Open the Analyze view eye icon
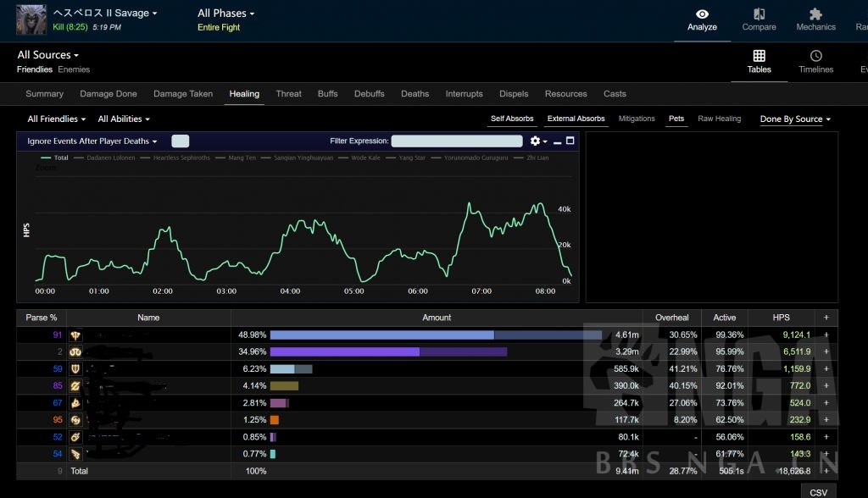Screen dimensions: 868x498 [x=702, y=14]
